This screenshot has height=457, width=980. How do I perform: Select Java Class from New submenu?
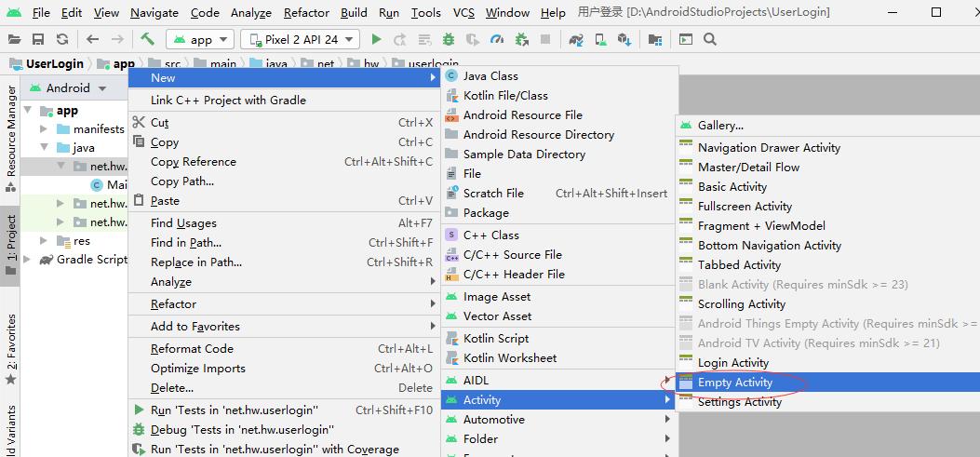560,76
